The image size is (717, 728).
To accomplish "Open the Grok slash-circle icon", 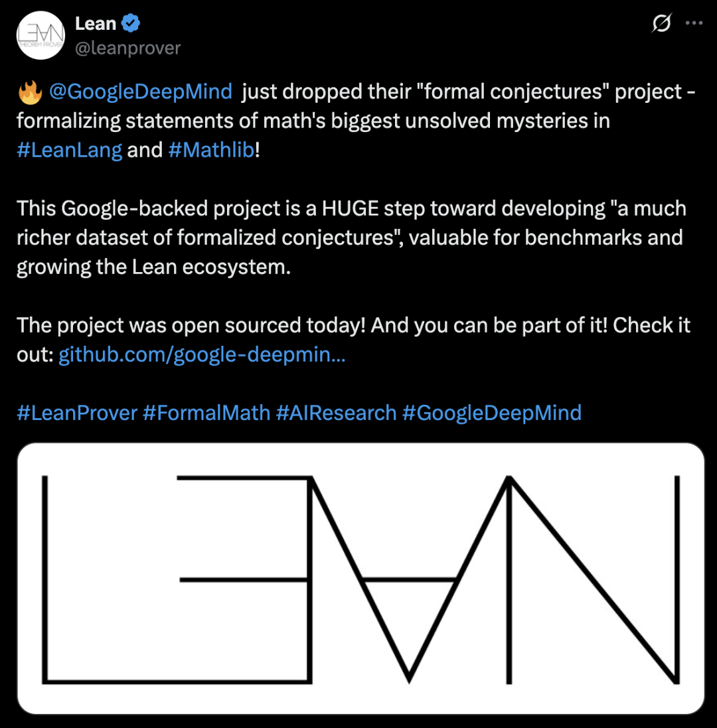I will 661,23.
